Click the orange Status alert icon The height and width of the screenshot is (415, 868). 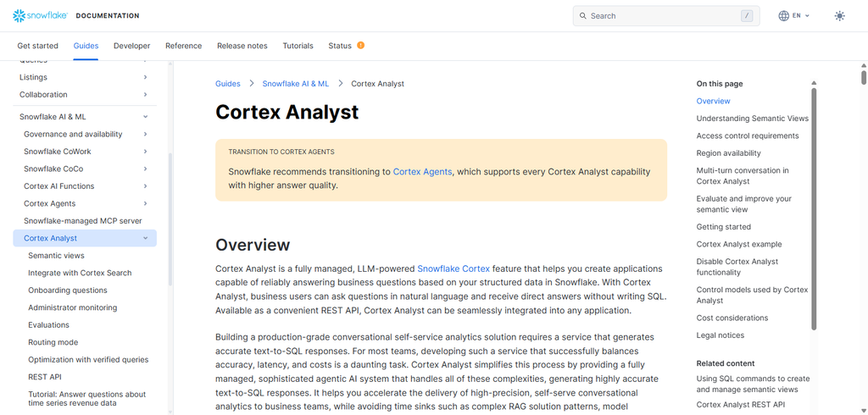click(361, 46)
